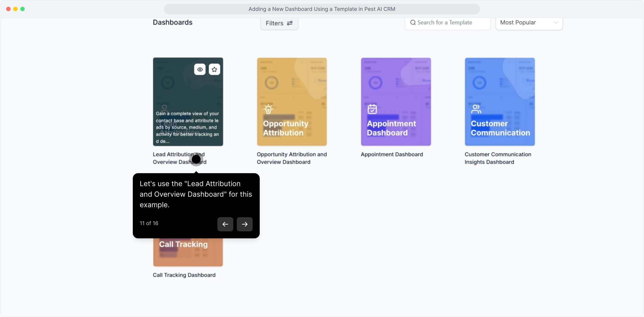Open the Filters button

279,23
